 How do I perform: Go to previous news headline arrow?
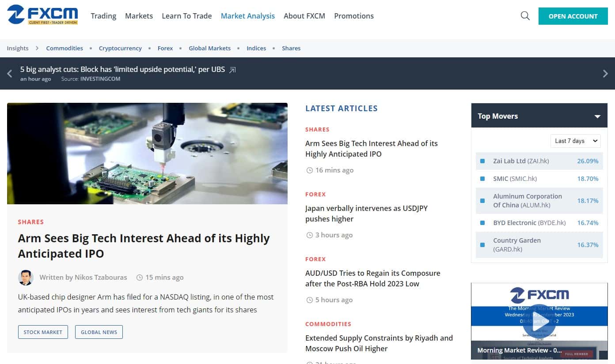point(9,74)
